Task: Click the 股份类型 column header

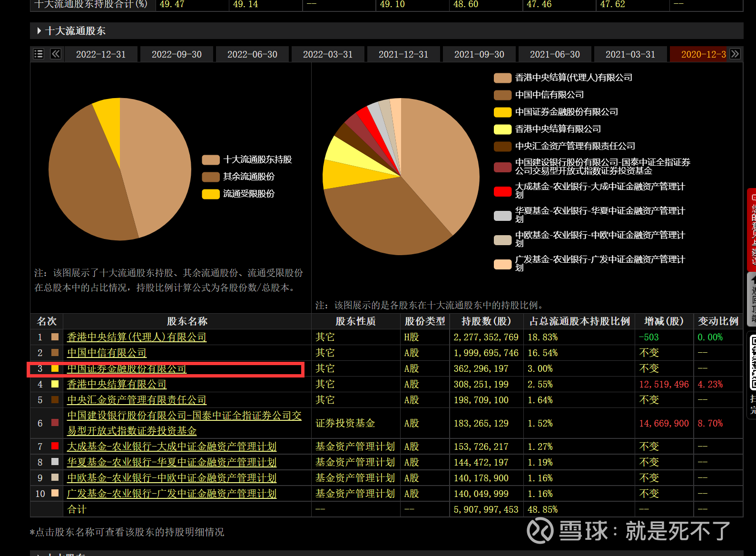Action: (x=425, y=321)
